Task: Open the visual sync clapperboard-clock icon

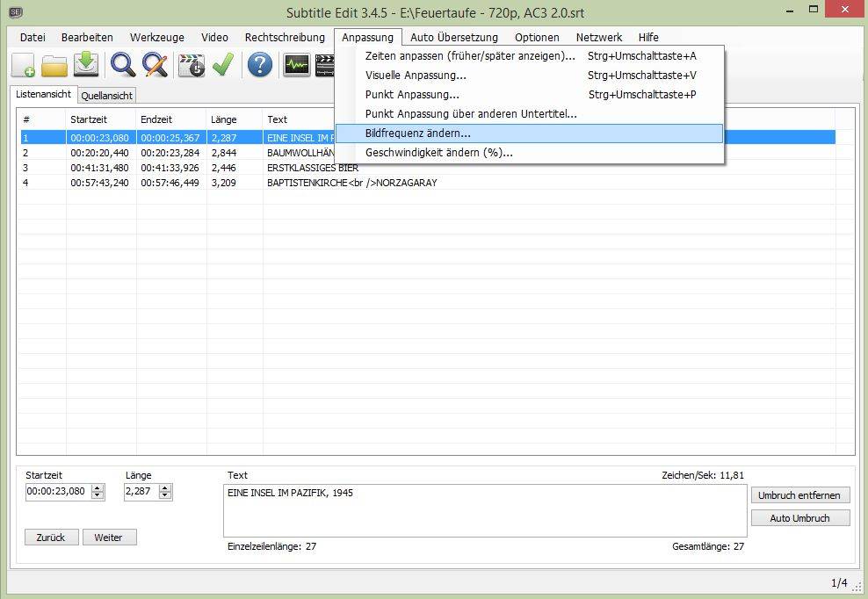Action: pyautogui.click(x=192, y=65)
